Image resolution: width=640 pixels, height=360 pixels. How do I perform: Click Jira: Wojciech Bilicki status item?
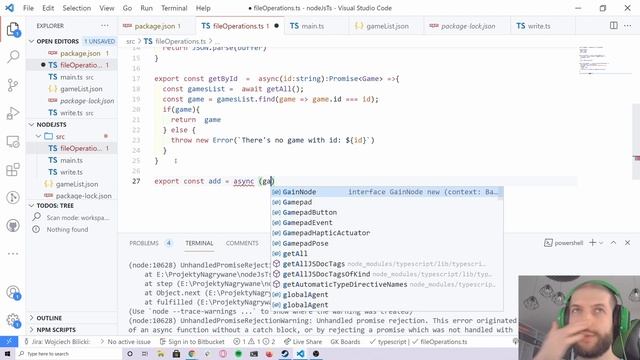(x=57, y=342)
